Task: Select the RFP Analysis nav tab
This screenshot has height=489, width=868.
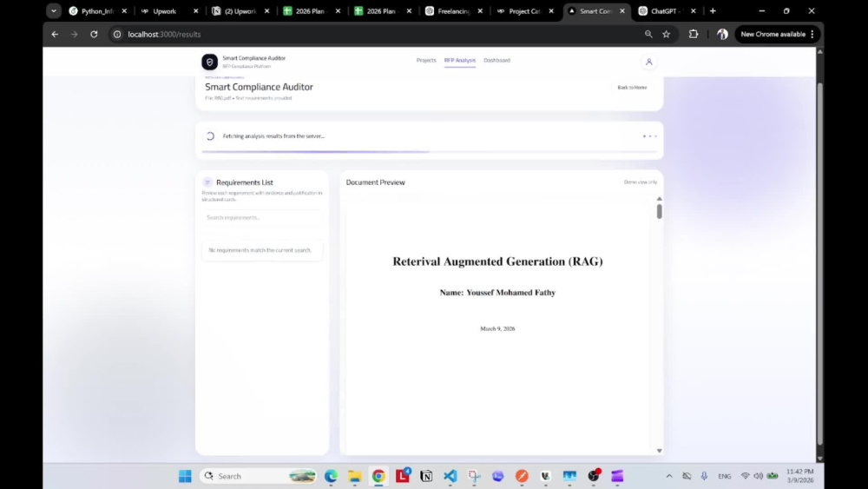Action: (460, 60)
